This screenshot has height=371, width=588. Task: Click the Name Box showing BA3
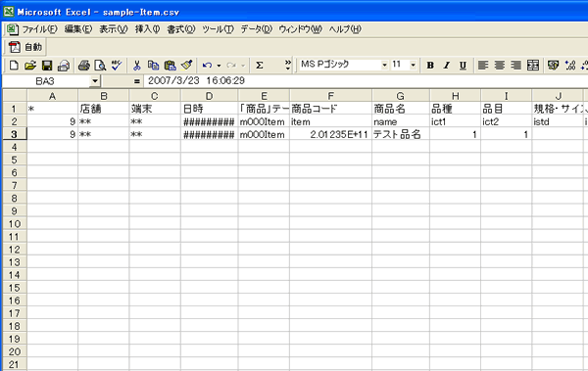[x=46, y=81]
